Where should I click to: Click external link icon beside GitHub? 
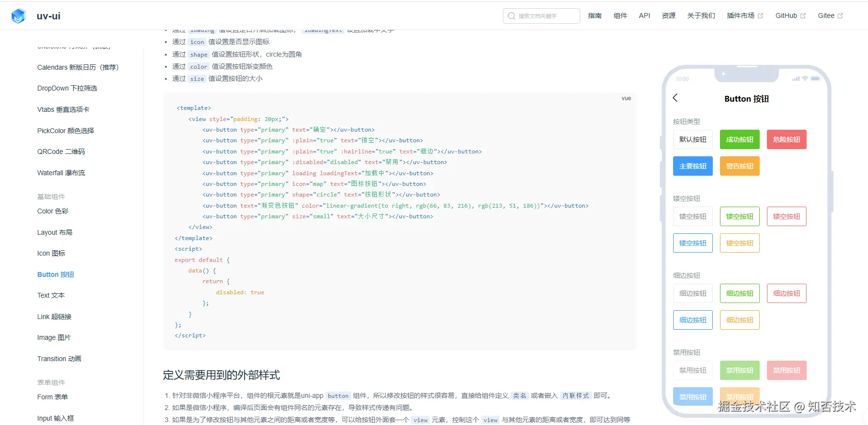coord(803,16)
